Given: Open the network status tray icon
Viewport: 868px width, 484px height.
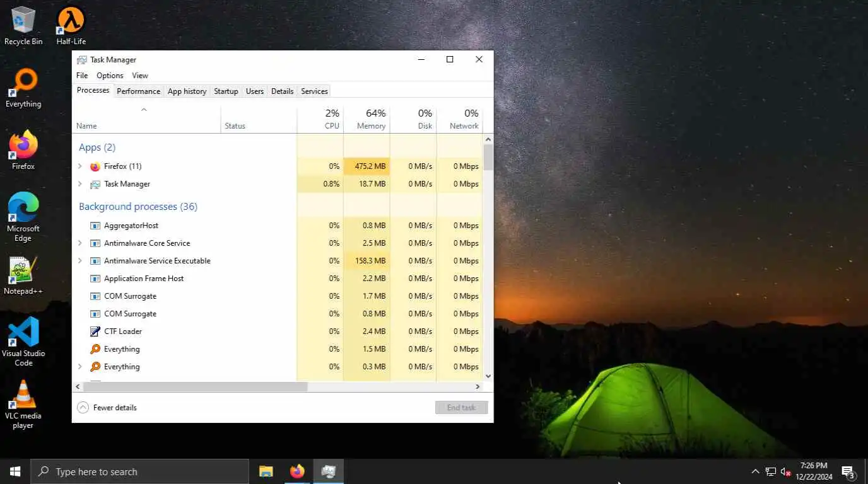Looking at the screenshot, I should tap(771, 471).
